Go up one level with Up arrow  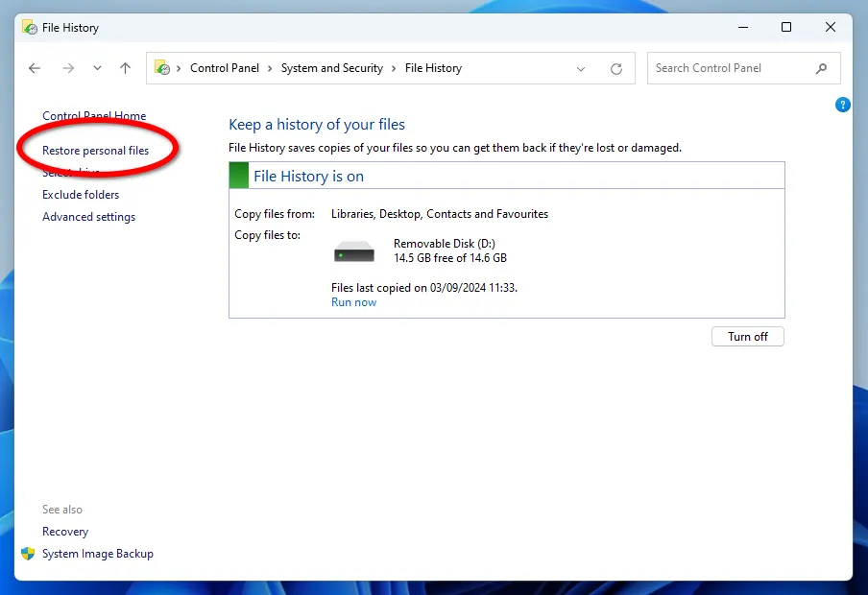125,68
